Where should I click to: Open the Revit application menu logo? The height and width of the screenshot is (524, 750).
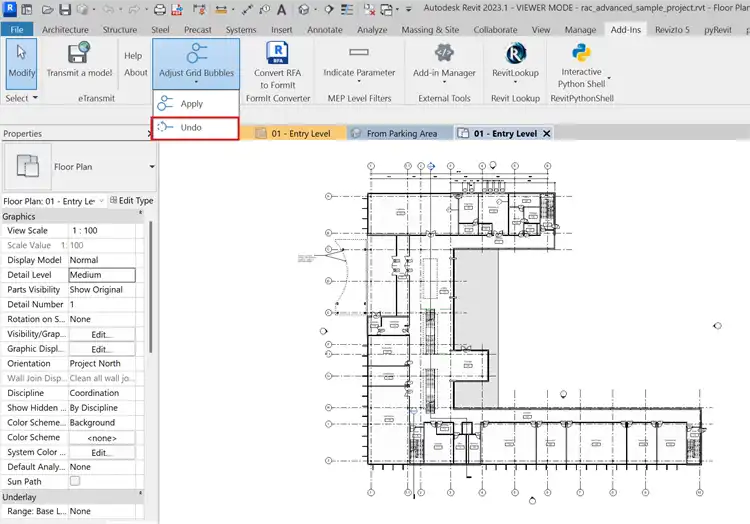10,8
